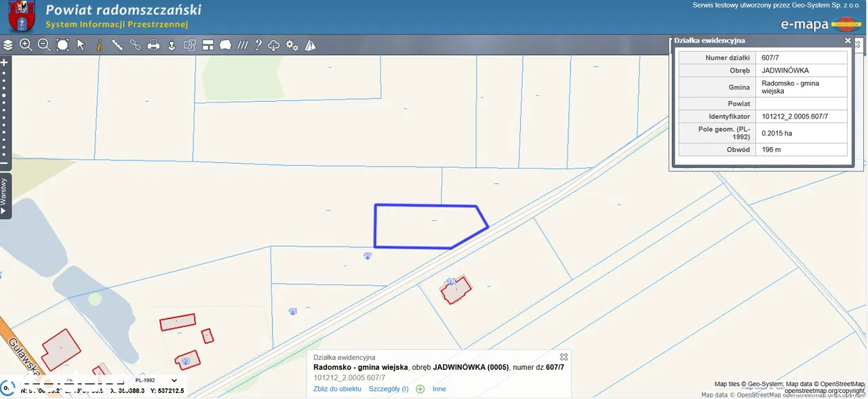868x399 pixels.
Task: Click the full extent view icon
Action: click(x=62, y=45)
